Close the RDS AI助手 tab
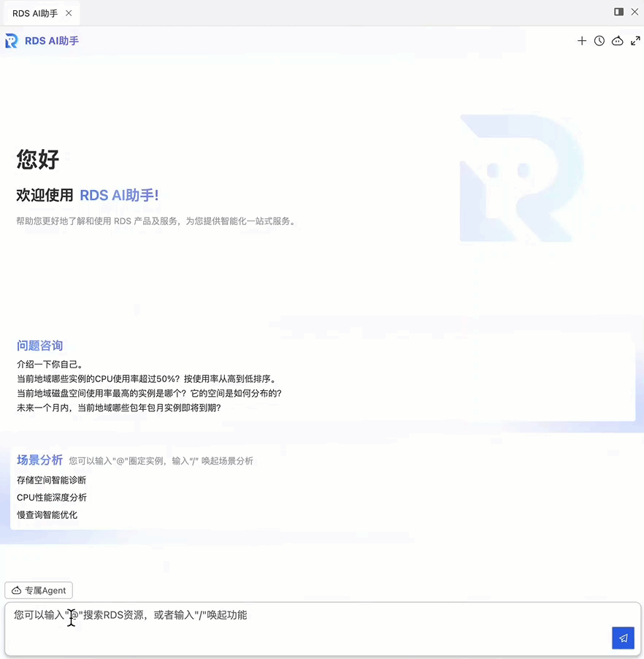This screenshot has width=644, height=659. [69, 13]
